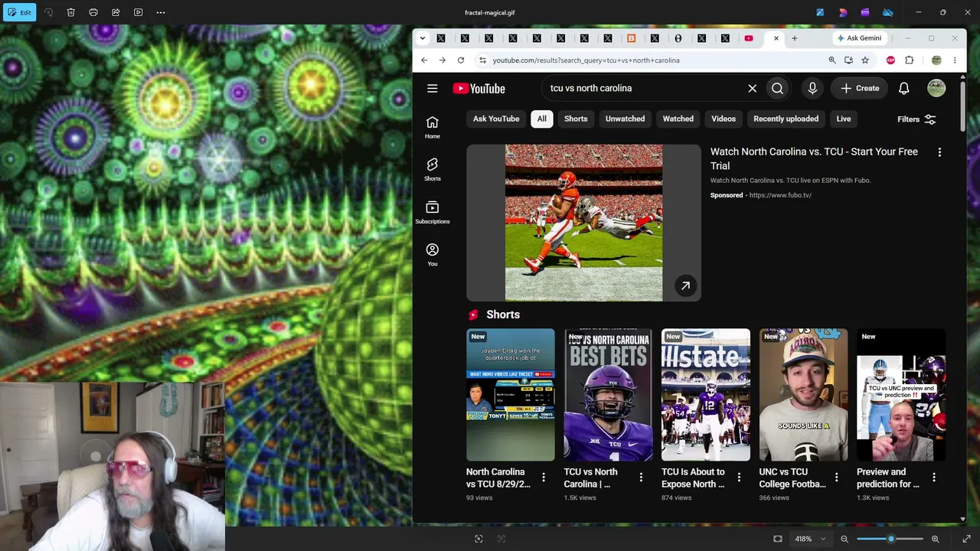Image resolution: width=980 pixels, height=551 pixels.
Task: Click the OneDrive cloud icon in Photos title bar
Action: tap(888, 12)
